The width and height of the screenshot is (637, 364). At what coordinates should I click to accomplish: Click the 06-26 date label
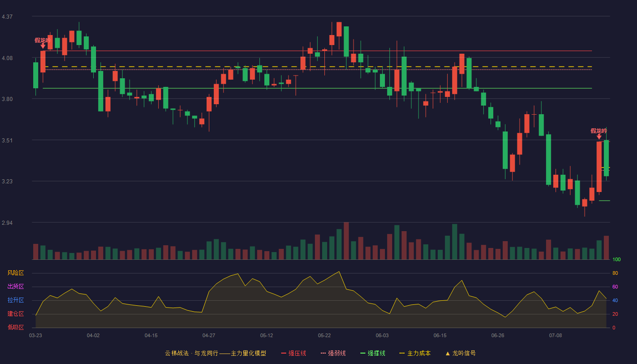coord(498,335)
